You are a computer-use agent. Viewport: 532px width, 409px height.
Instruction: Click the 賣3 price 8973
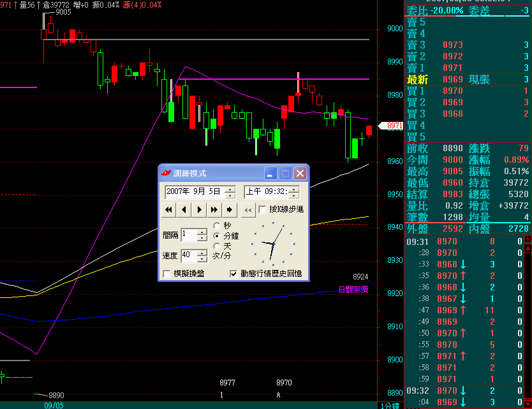point(453,45)
